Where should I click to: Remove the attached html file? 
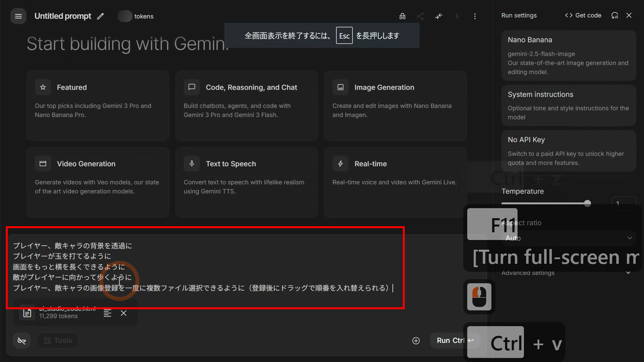pyautogui.click(x=124, y=313)
